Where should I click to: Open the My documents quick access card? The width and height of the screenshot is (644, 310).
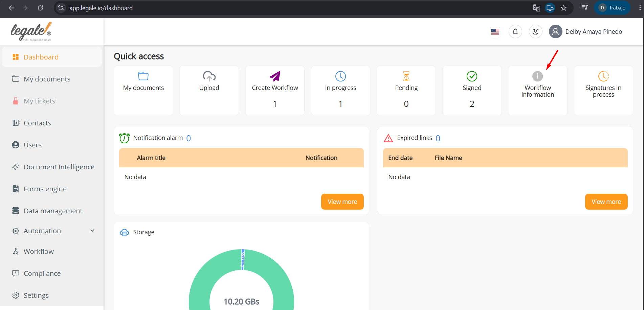143,91
